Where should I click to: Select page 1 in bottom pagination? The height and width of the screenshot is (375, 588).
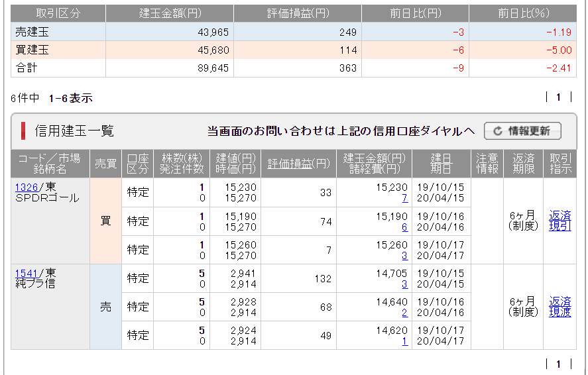pos(558,364)
